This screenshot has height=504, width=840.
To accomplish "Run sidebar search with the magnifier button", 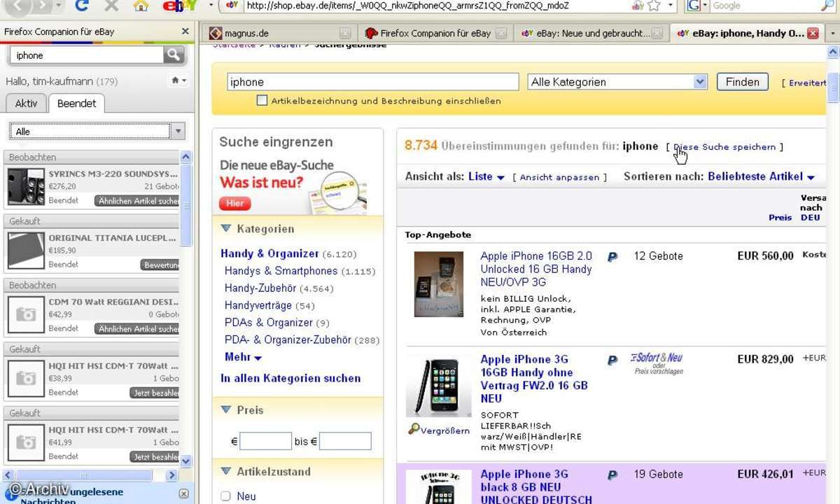I will pos(173,55).
